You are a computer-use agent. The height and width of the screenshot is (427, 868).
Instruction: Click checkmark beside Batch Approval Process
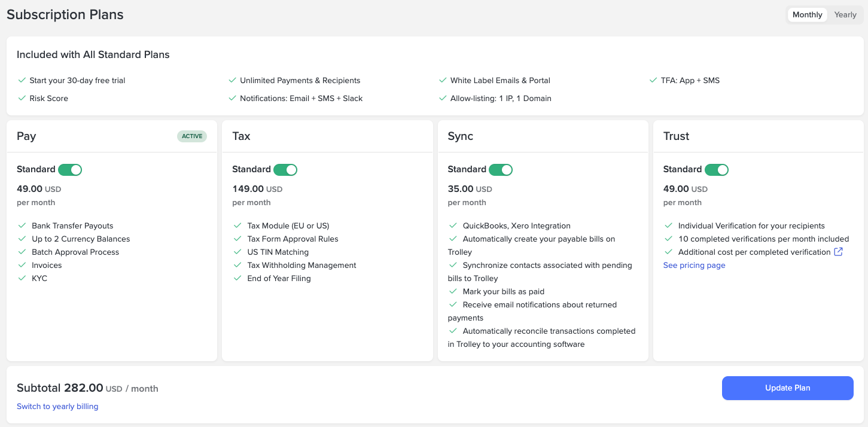click(22, 252)
